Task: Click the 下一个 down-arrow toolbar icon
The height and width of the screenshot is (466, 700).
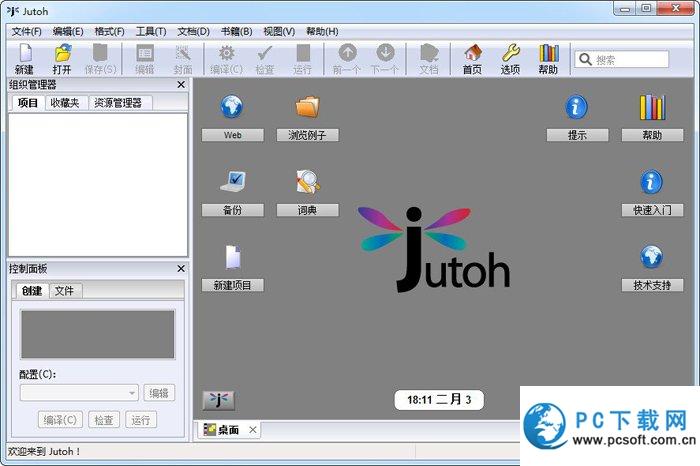Action: [x=385, y=53]
